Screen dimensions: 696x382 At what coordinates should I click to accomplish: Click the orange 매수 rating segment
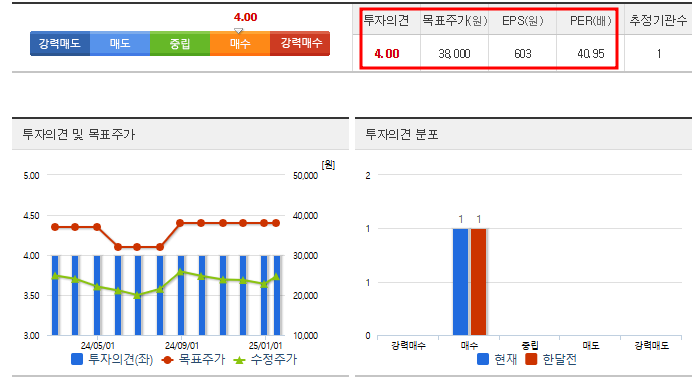[240, 43]
